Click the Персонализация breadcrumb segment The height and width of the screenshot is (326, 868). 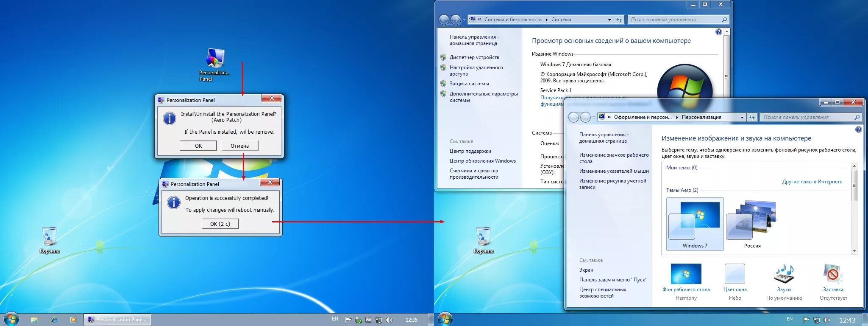701,117
